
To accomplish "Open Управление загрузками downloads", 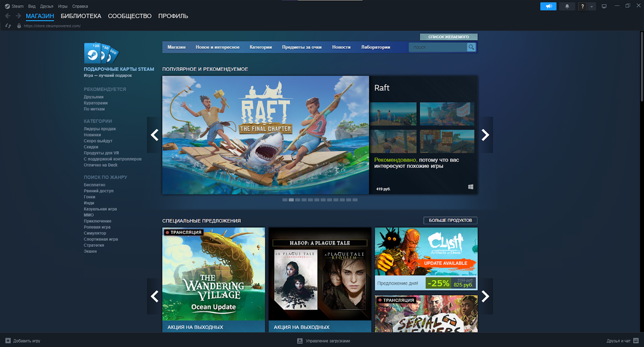I will click(324, 341).
